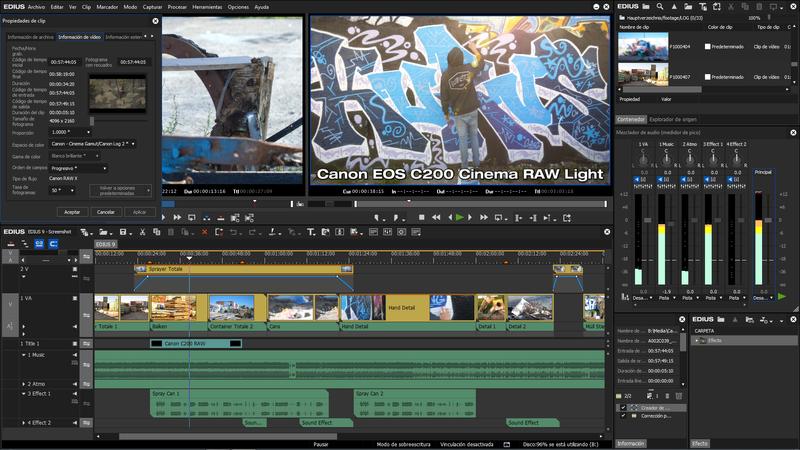Click the recorder position scrub bar

click(x=480, y=204)
